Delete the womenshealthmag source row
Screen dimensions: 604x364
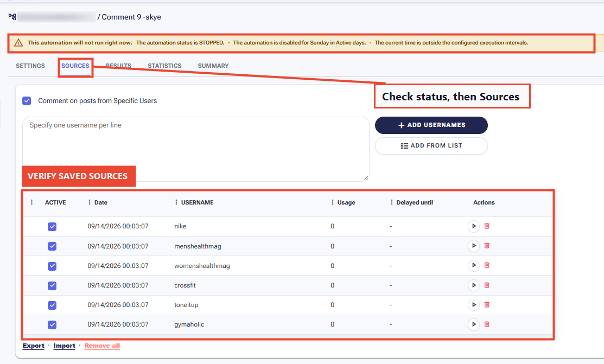pyautogui.click(x=487, y=265)
